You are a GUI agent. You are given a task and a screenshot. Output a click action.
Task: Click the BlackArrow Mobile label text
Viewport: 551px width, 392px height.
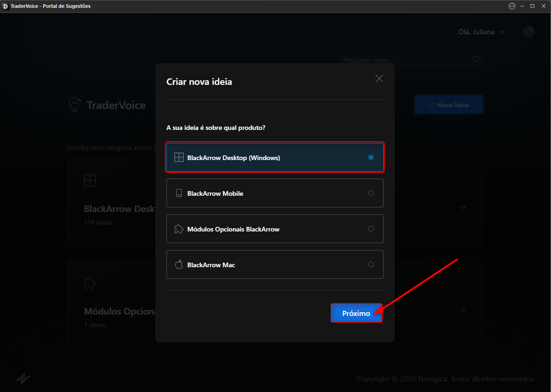click(215, 193)
